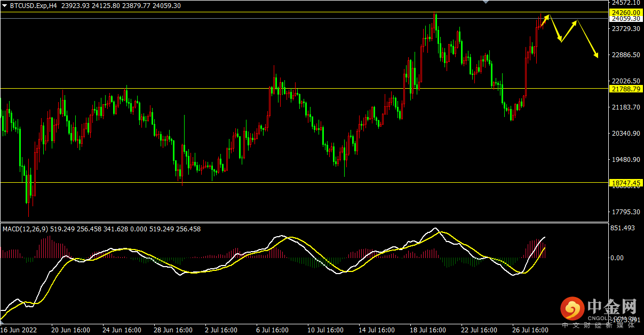
Task: Click the gray chart shift triangle marker
Action: point(485,2)
